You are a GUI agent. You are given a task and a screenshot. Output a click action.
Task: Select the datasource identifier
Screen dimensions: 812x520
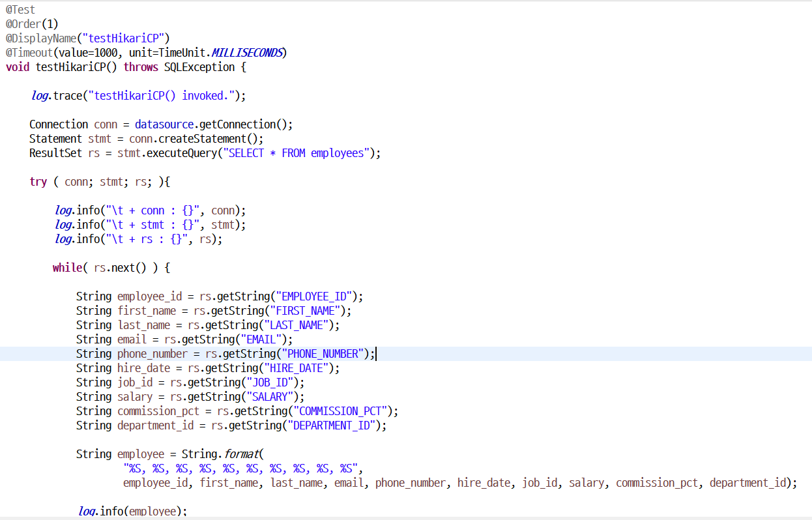[x=164, y=124]
